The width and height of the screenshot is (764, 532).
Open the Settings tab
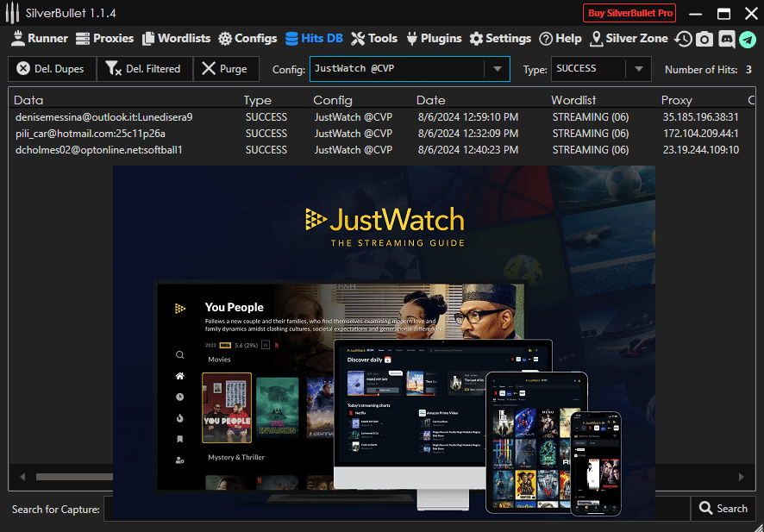click(500, 39)
